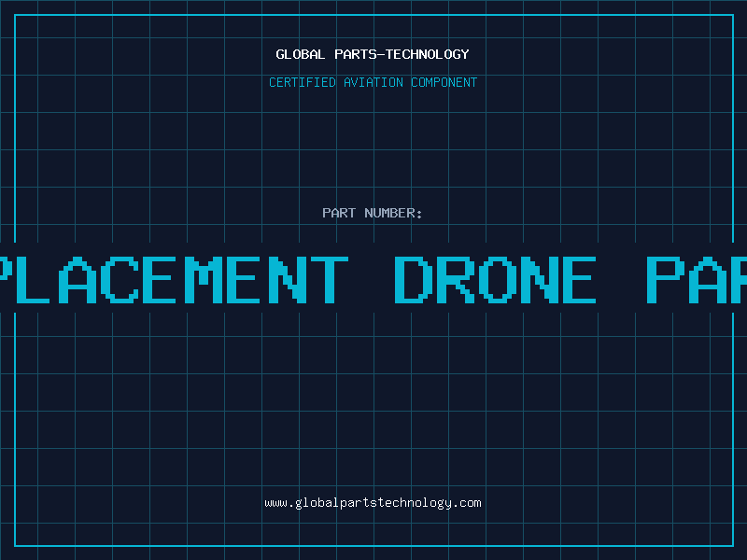747x560 pixels.
Task: Click the www prefix of the URL
Action: coord(275,503)
